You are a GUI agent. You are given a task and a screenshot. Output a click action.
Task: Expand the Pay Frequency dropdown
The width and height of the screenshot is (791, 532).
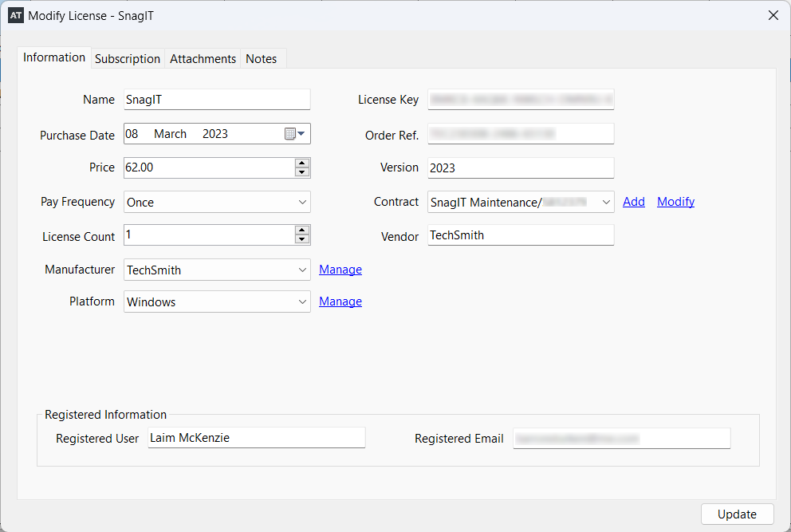pyautogui.click(x=302, y=203)
